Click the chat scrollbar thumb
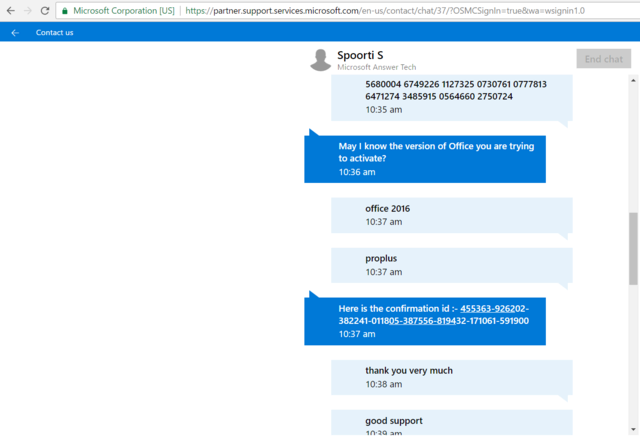The height and width of the screenshot is (439, 640). 633,248
